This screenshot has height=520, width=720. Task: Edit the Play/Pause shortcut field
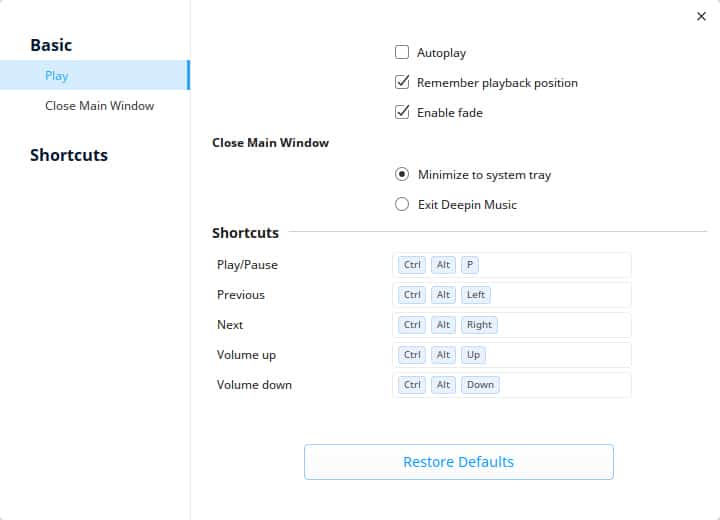pos(512,265)
